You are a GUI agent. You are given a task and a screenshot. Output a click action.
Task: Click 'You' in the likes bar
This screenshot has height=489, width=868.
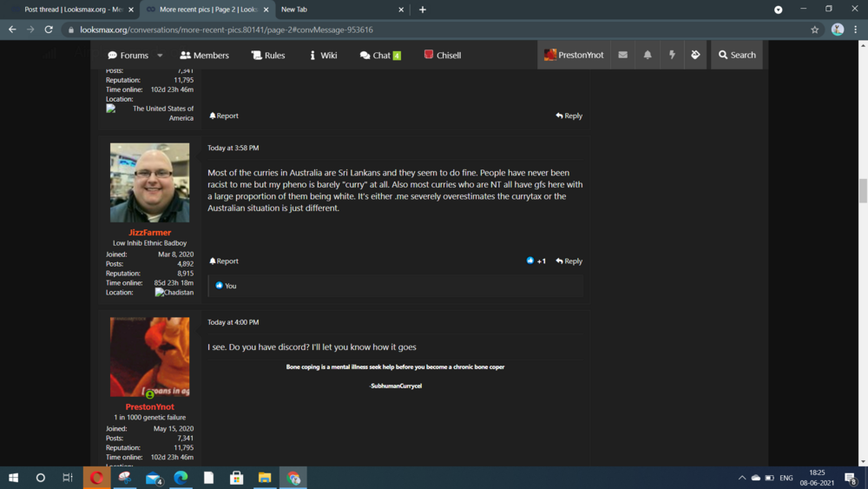230,286
